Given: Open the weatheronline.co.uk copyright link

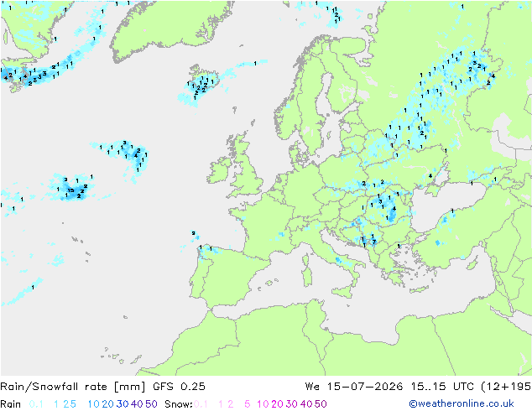Looking at the screenshot, I should (461, 403).
